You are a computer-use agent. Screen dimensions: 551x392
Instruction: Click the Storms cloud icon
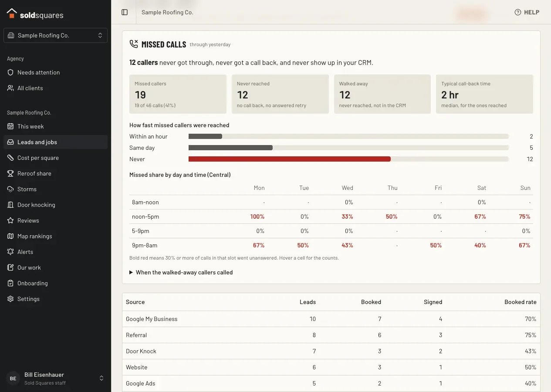10,189
